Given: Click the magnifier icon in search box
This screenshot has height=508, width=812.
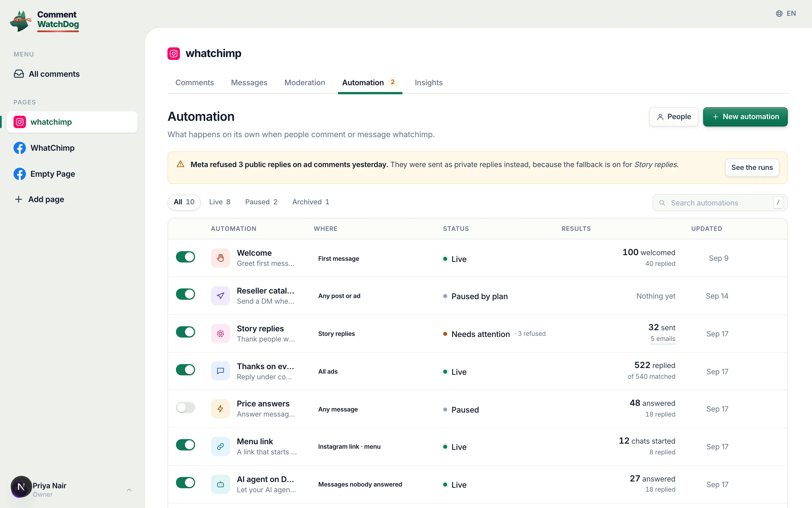Looking at the screenshot, I should click(x=662, y=203).
